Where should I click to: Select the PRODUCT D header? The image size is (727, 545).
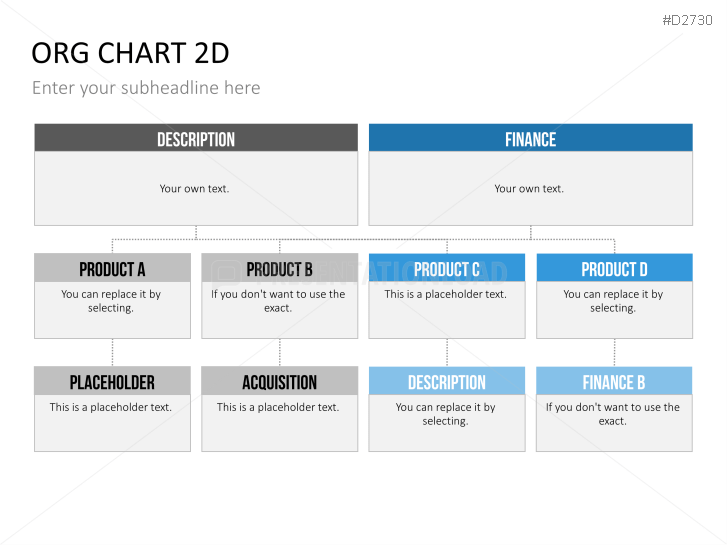[614, 268]
